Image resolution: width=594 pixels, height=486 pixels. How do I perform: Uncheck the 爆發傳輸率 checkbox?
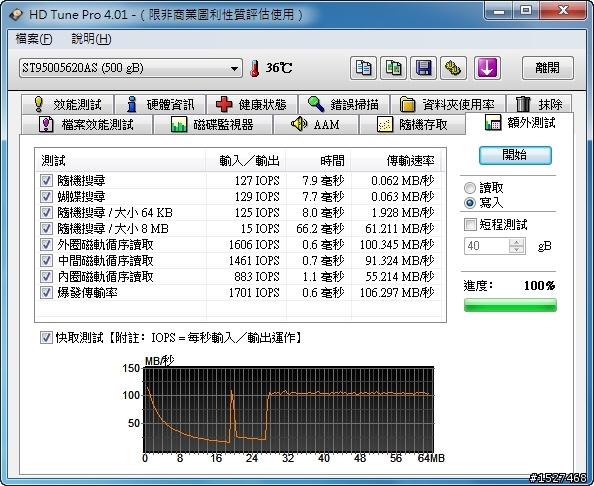(x=46, y=292)
